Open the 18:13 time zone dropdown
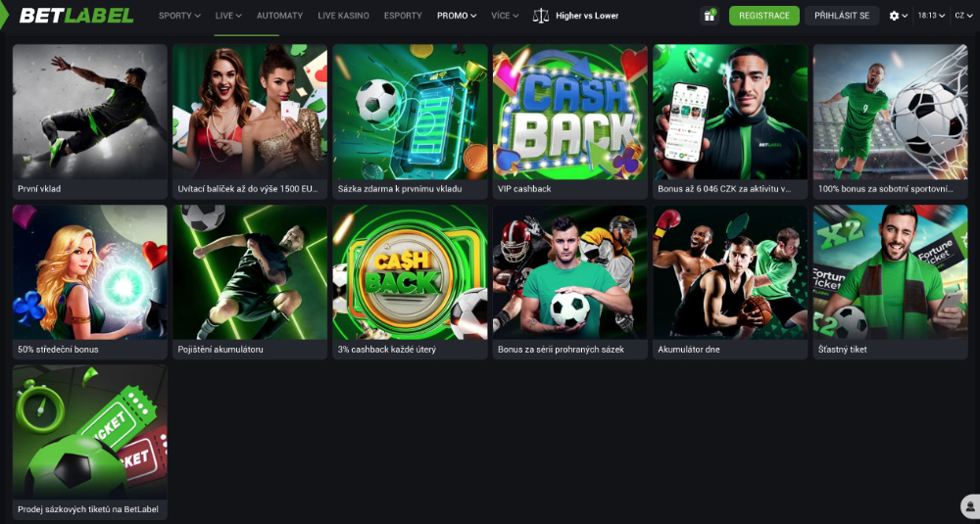Image resolution: width=980 pixels, height=524 pixels. click(931, 16)
